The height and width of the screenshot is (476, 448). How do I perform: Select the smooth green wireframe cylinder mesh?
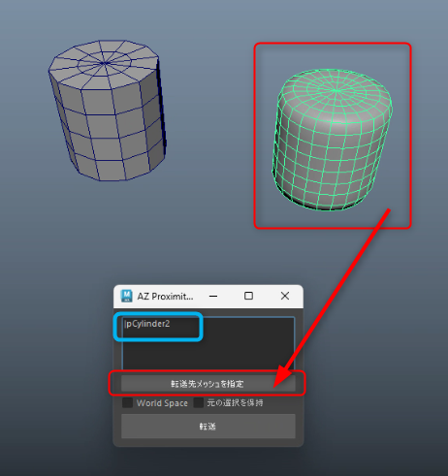[x=333, y=140]
